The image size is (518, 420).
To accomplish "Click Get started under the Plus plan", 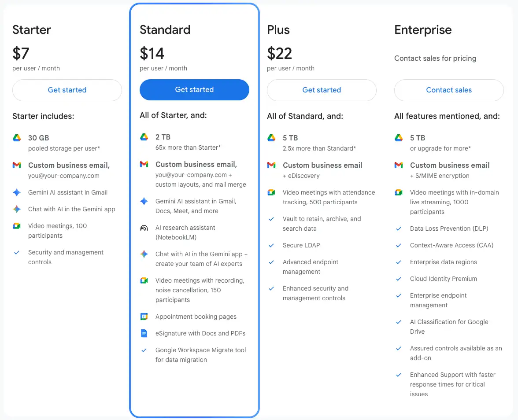I will [x=322, y=90].
